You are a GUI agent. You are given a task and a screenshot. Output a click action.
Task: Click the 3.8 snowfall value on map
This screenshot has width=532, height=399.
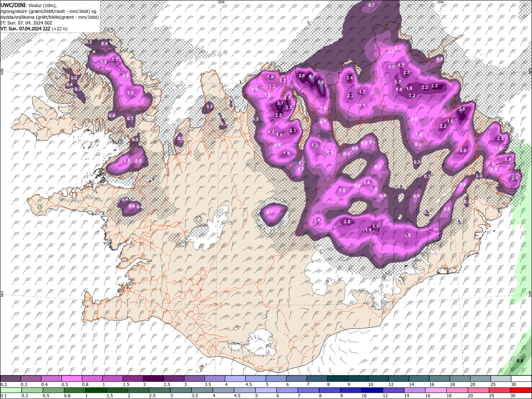(x=320, y=82)
